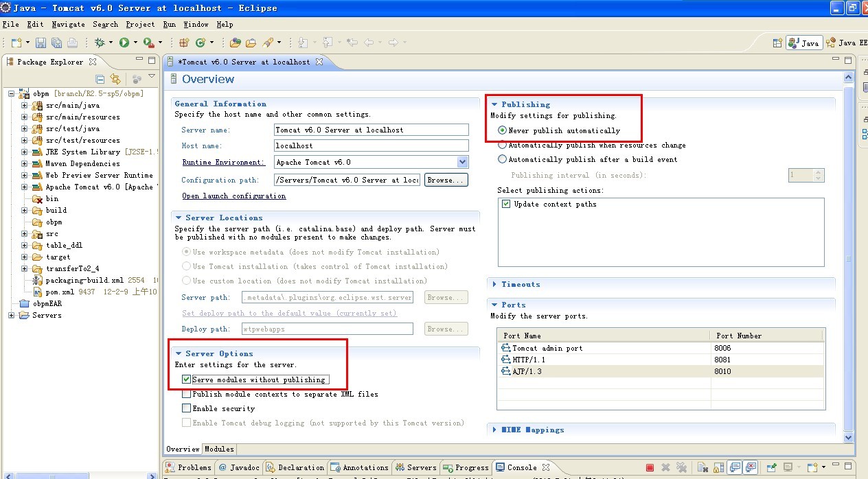Select the Tomcat admin port row

tap(661, 348)
